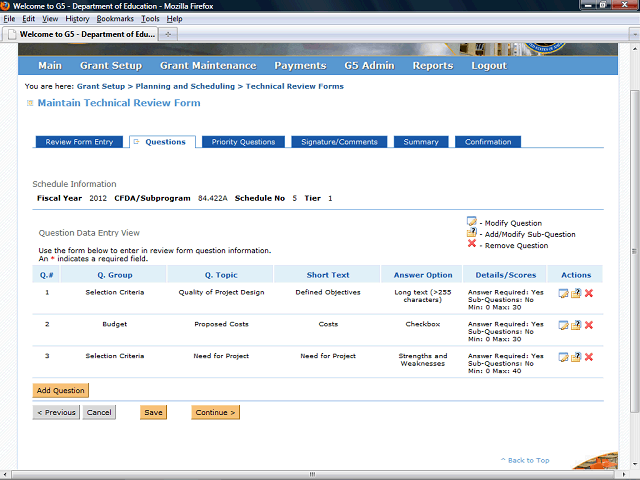Follow Technical Review Forms breadcrumb link

click(x=295, y=86)
